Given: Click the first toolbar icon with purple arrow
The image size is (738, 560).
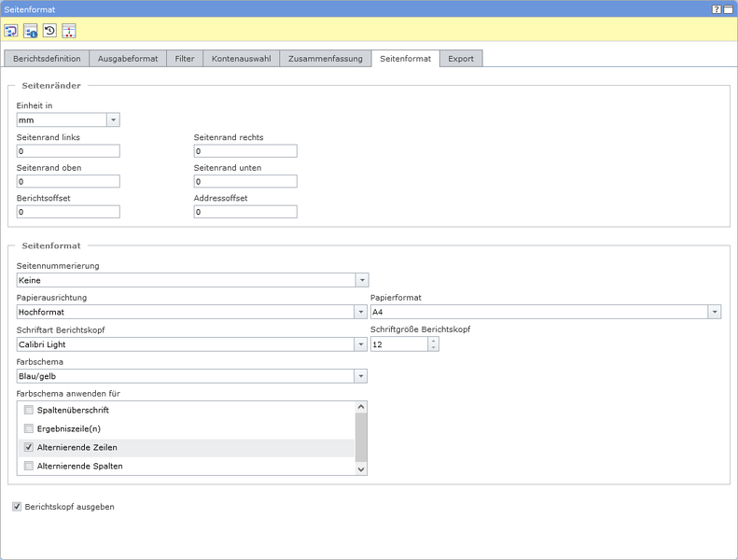Looking at the screenshot, I should click(x=11, y=31).
